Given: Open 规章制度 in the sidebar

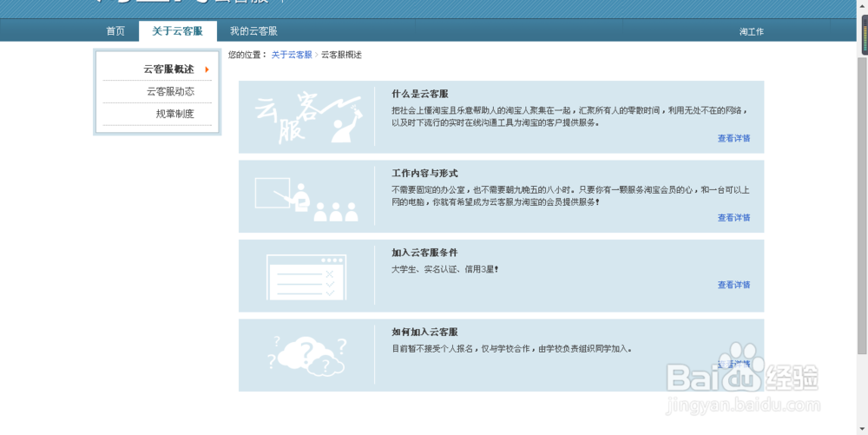Looking at the screenshot, I should click(x=175, y=114).
